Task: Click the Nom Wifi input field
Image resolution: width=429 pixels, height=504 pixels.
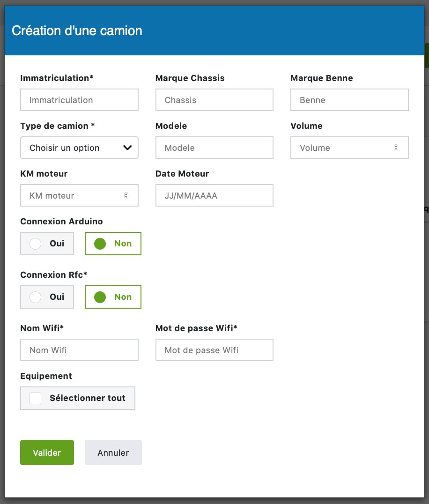Action: coord(79,350)
